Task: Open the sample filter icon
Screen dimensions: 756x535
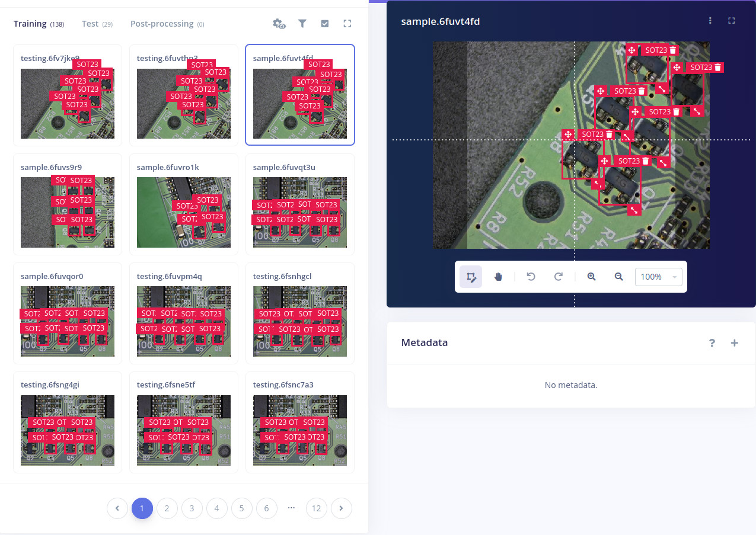Action: pos(302,24)
